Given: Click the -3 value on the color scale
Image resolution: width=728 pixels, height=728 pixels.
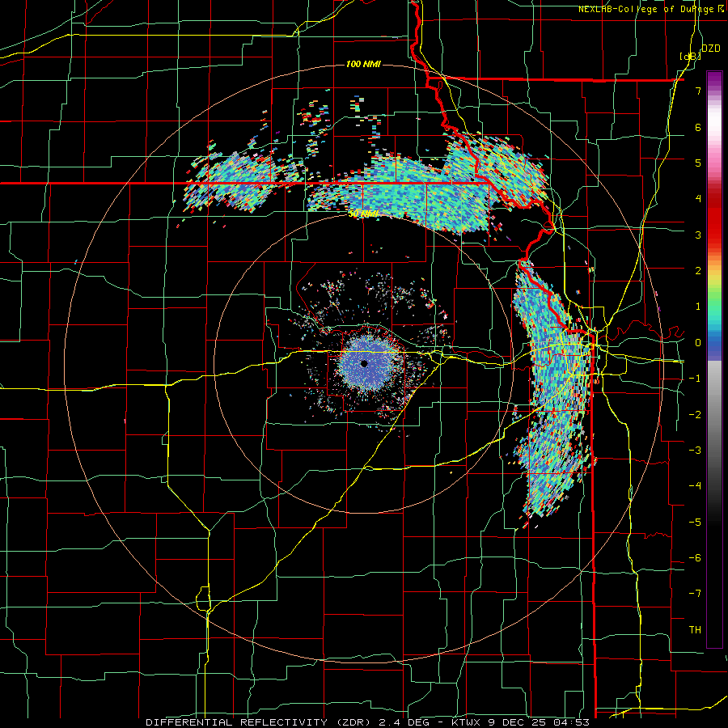Looking at the screenshot, I should (695, 451).
